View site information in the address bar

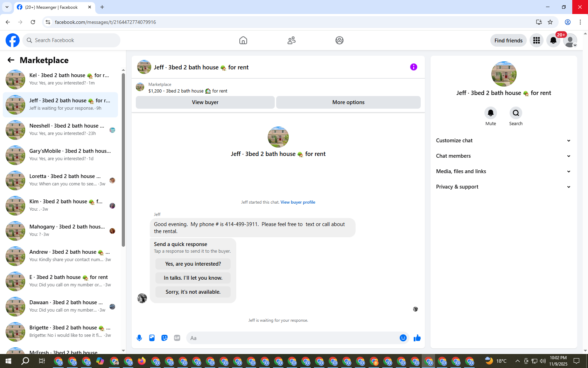pos(48,22)
